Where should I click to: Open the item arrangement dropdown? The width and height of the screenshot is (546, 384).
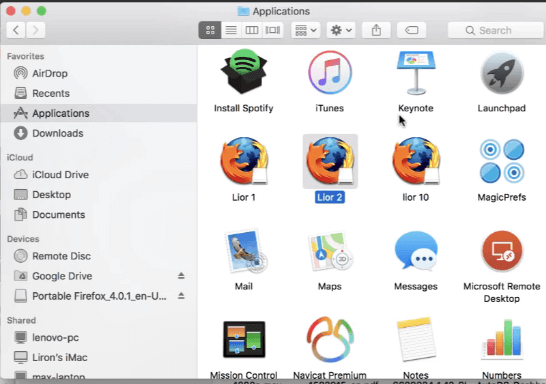pos(306,30)
